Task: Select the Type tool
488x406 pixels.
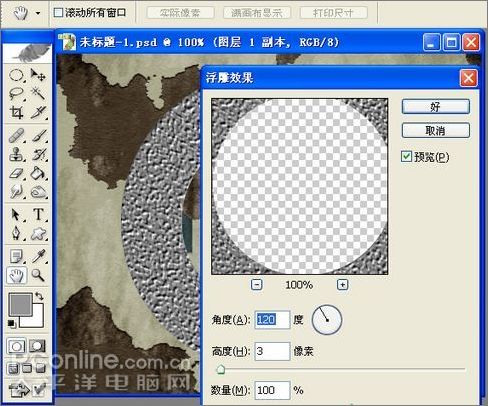Action: (38, 215)
